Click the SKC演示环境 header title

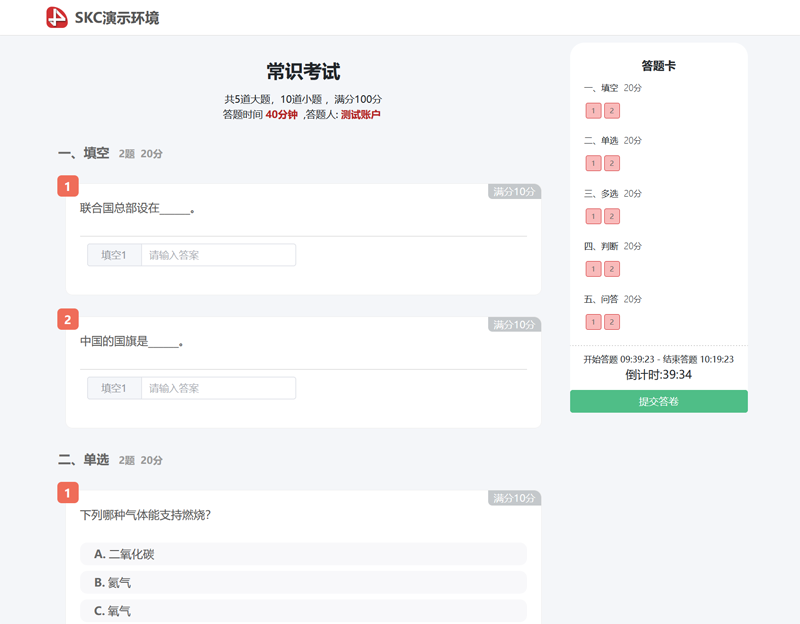(116, 18)
